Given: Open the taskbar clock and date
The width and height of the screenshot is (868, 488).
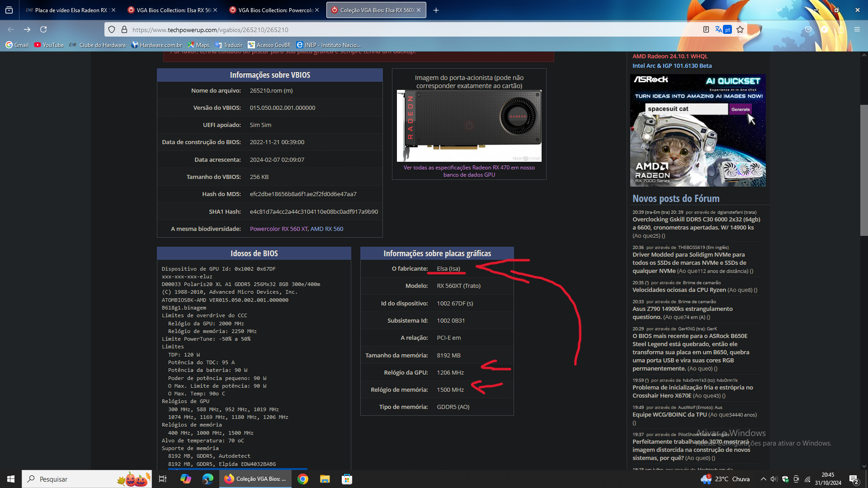Looking at the screenshot, I should point(828,479).
